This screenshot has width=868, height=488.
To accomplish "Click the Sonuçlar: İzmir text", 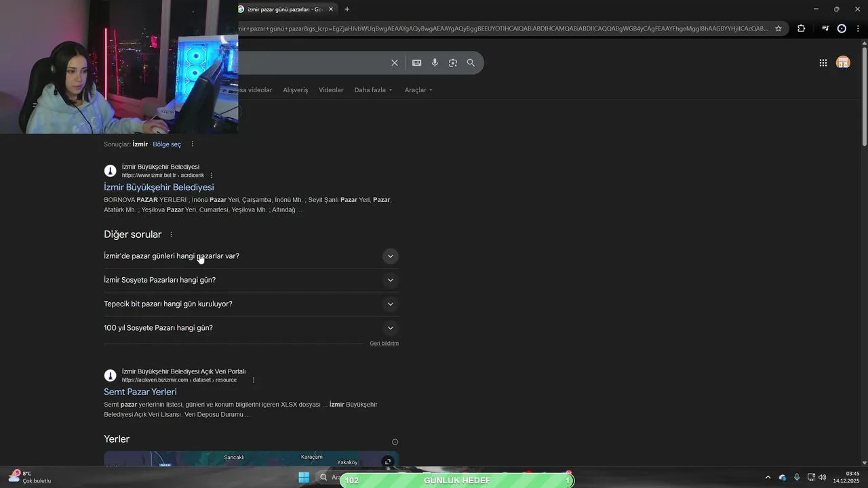I will (125, 144).
